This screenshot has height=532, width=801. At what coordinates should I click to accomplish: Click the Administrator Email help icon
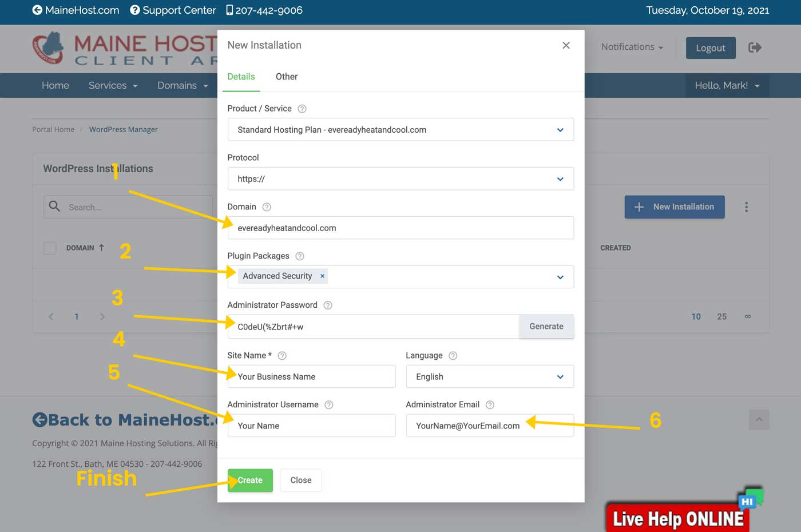[x=490, y=405]
